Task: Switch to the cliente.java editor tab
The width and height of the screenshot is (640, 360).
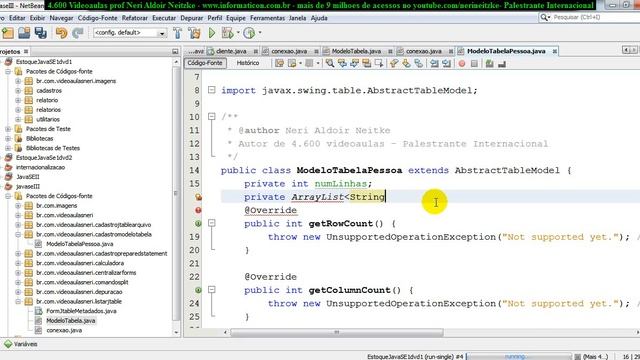Action: 231,51
